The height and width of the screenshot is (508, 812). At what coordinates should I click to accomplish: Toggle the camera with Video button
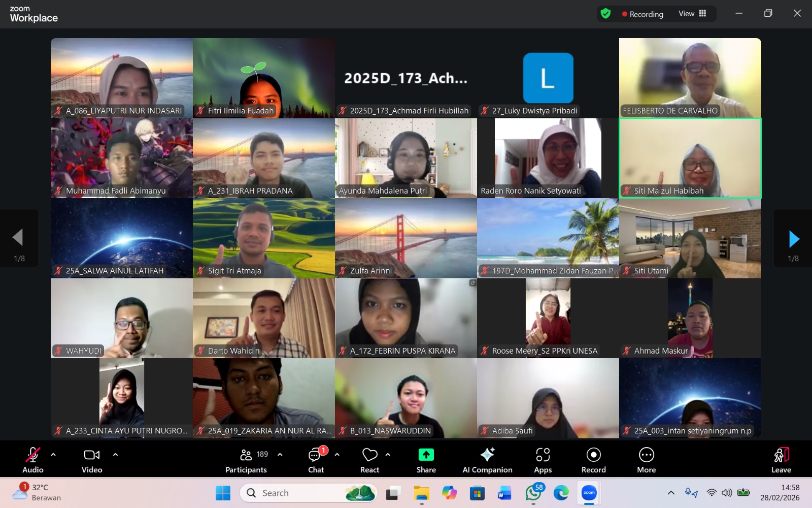[92, 460]
